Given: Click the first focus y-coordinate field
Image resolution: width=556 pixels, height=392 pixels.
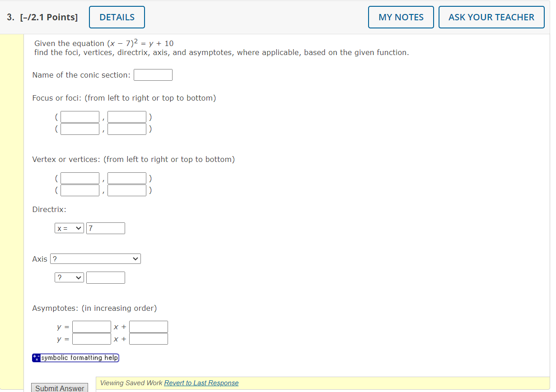Looking at the screenshot, I should point(127,116).
